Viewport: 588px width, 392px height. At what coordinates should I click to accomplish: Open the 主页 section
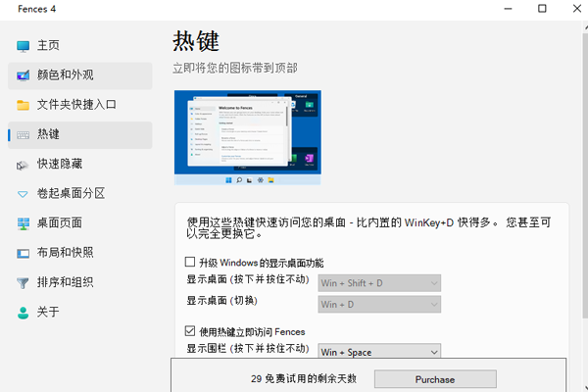[x=80, y=45]
